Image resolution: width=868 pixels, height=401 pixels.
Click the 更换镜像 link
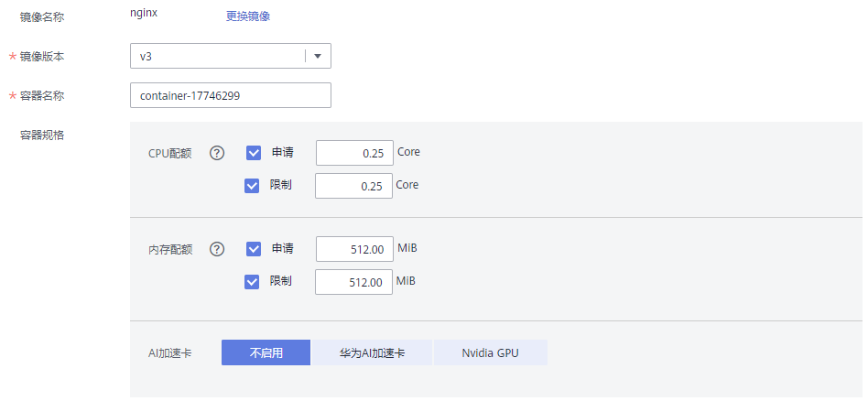(248, 16)
